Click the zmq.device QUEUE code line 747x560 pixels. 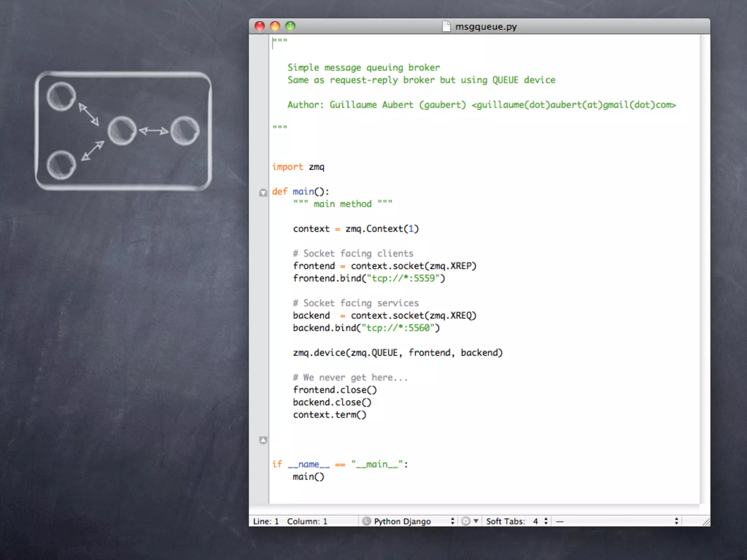(x=398, y=353)
